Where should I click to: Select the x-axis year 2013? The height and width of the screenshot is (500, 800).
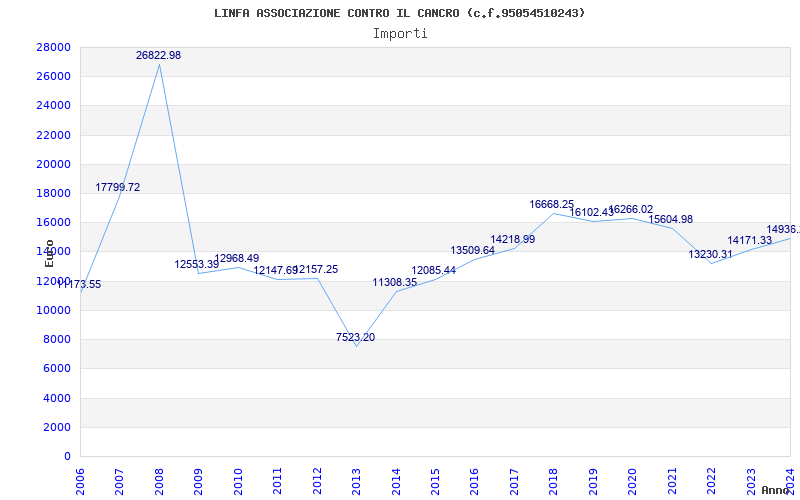coord(356,482)
